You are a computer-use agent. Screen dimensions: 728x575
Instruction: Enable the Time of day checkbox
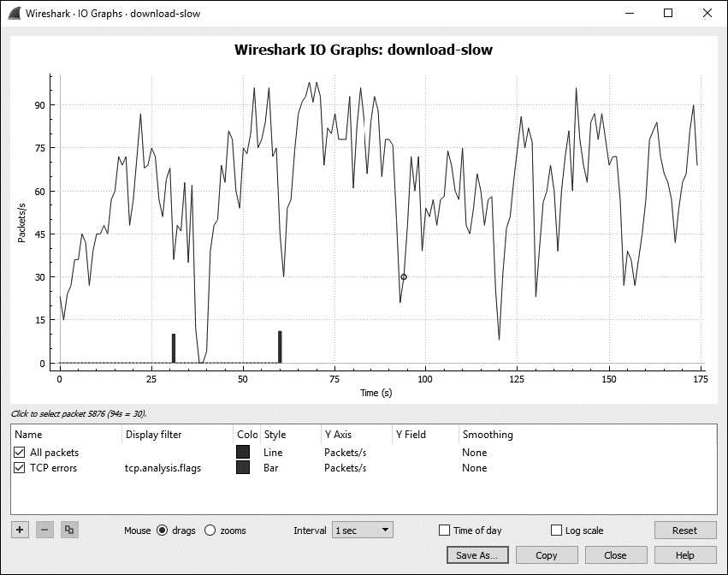click(x=444, y=530)
